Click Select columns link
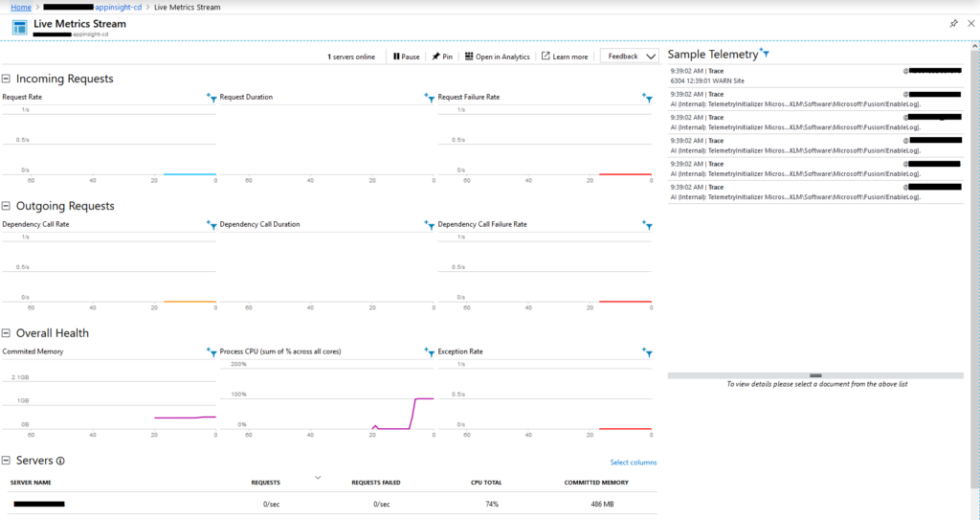 634,463
